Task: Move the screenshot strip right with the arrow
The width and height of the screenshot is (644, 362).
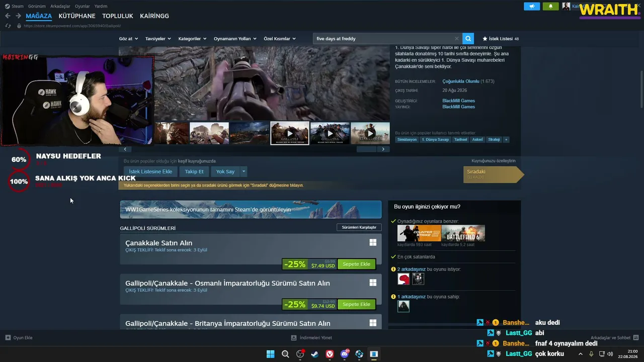Action: click(383, 149)
